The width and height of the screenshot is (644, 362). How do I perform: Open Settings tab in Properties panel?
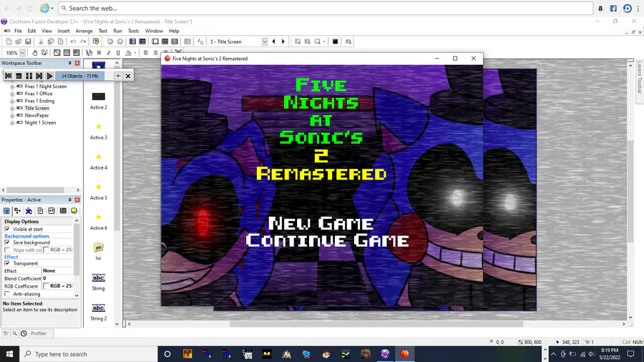point(6,211)
